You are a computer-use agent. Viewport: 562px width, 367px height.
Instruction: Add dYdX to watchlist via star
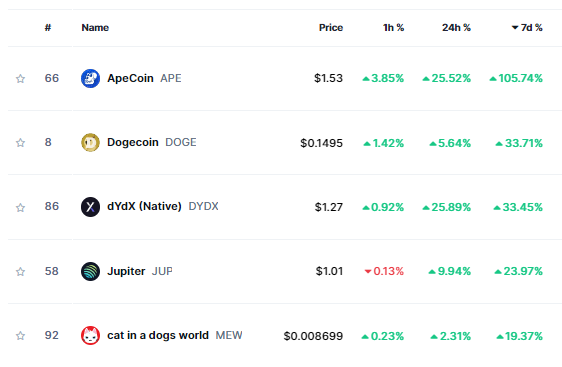(x=20, y=207)
